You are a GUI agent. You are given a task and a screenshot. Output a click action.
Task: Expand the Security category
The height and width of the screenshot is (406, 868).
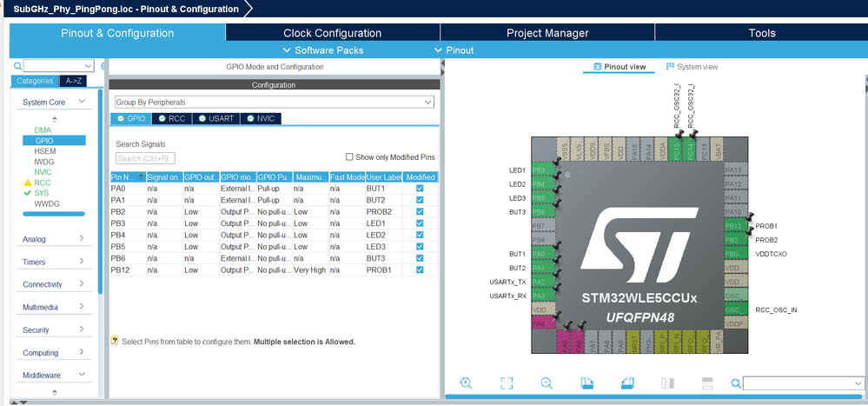click(82, 329)
